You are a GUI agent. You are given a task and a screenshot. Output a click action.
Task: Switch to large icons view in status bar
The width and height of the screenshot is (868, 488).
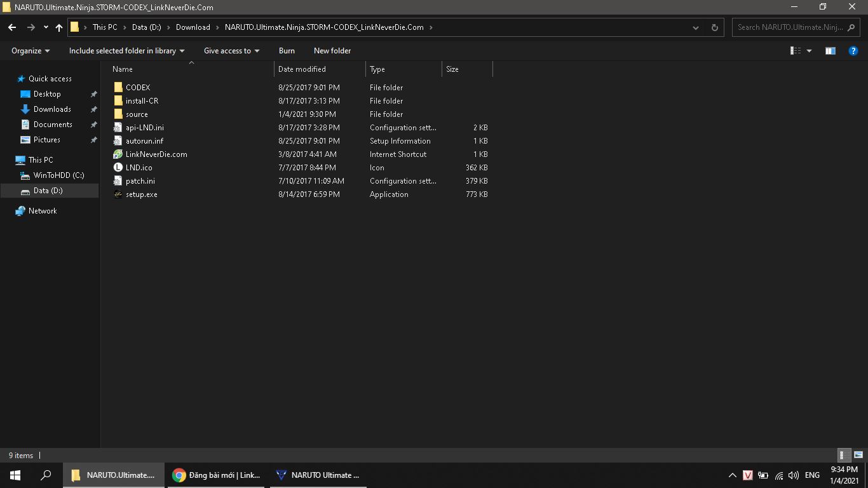pyautogui.click(x=858, y=455)
